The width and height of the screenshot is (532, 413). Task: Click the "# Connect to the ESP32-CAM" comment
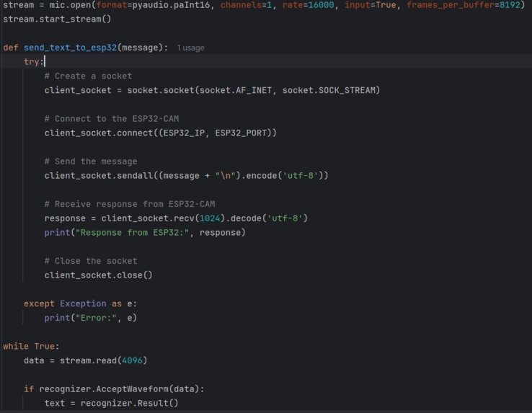pos(112,119)
